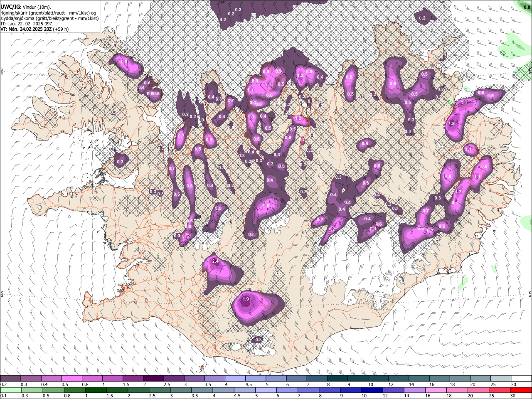This screenshot has width=532, height=399.
Task: Click the 'IT: Lau. 22. 02. 2025 09Z' line
Action: (26, 24)
